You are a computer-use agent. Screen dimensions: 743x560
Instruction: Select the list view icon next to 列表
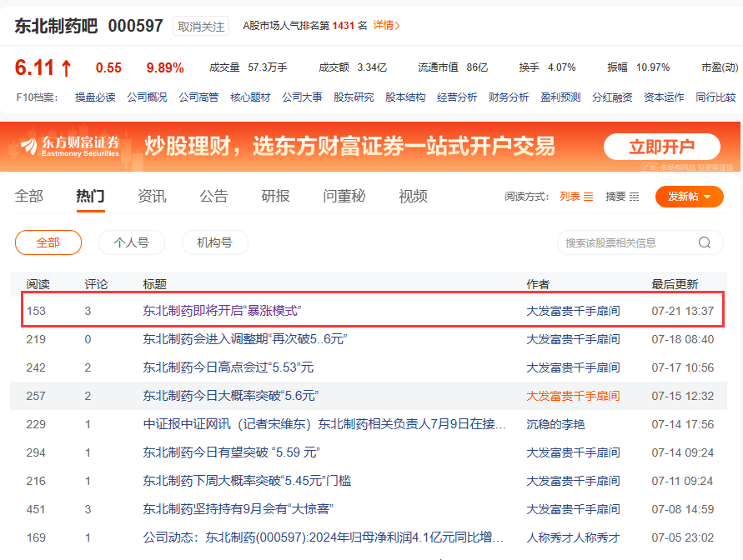tap(588, 197)
